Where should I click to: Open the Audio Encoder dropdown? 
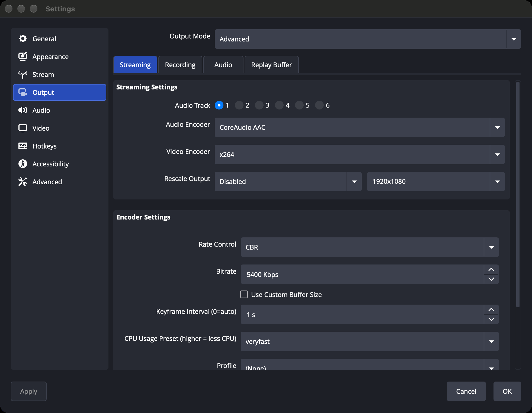tap(360, 127)
